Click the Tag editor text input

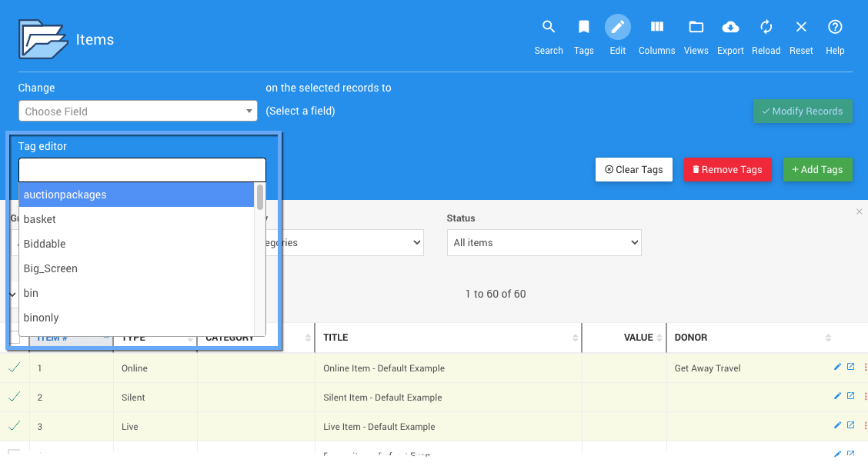142,170
